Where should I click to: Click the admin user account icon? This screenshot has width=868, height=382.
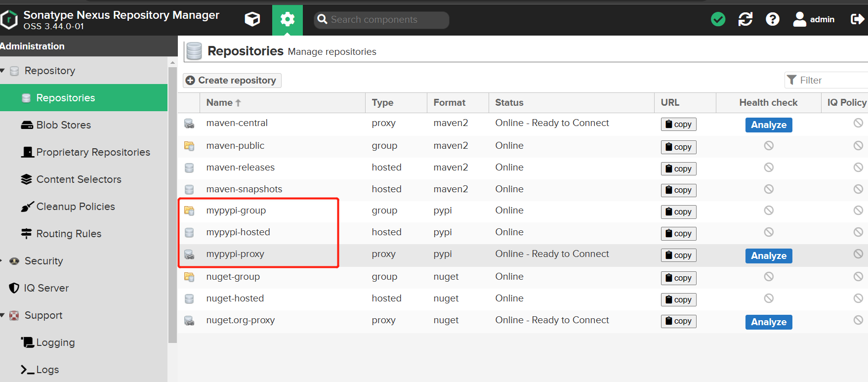pos(799,19)
